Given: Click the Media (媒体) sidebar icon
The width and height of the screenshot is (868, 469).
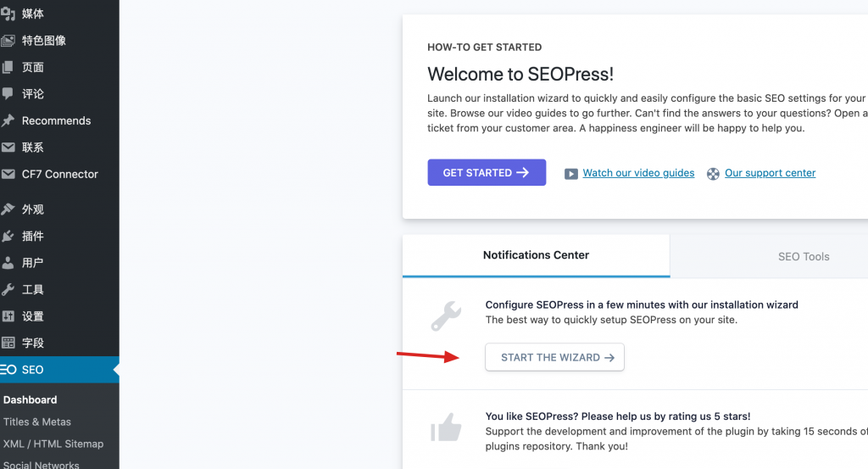Looking at the screenshot, I should [x=8, y=14].
